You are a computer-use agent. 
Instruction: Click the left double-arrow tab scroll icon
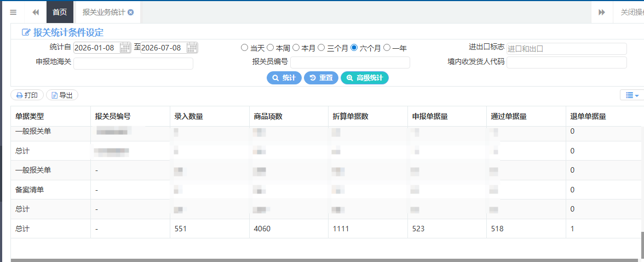[x=36, y=13]
